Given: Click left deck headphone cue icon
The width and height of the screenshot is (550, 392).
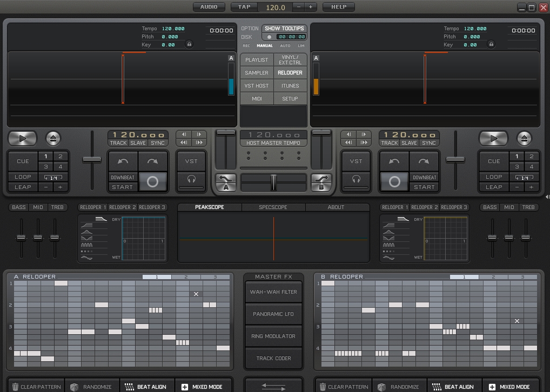Looking at the screenshot, I should (191, 179).
